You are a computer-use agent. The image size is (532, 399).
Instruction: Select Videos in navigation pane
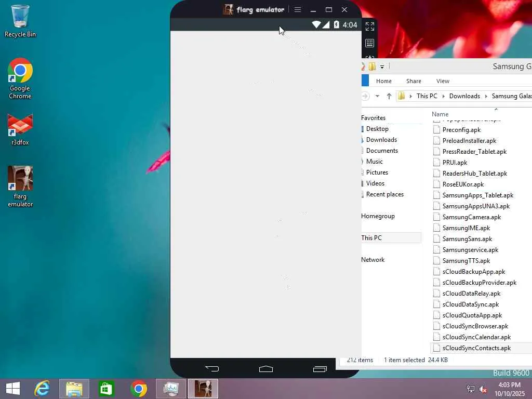[x=375, y=183]
